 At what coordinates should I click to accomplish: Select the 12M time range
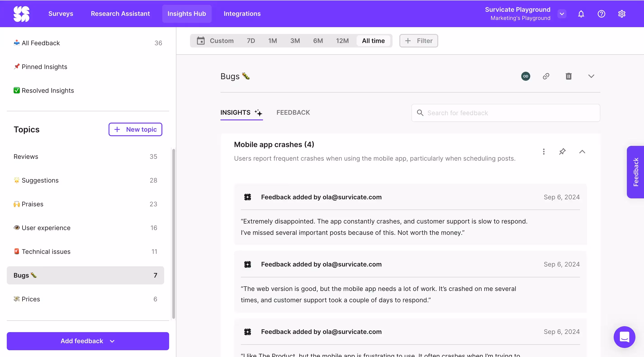click(x=342, y=41)
